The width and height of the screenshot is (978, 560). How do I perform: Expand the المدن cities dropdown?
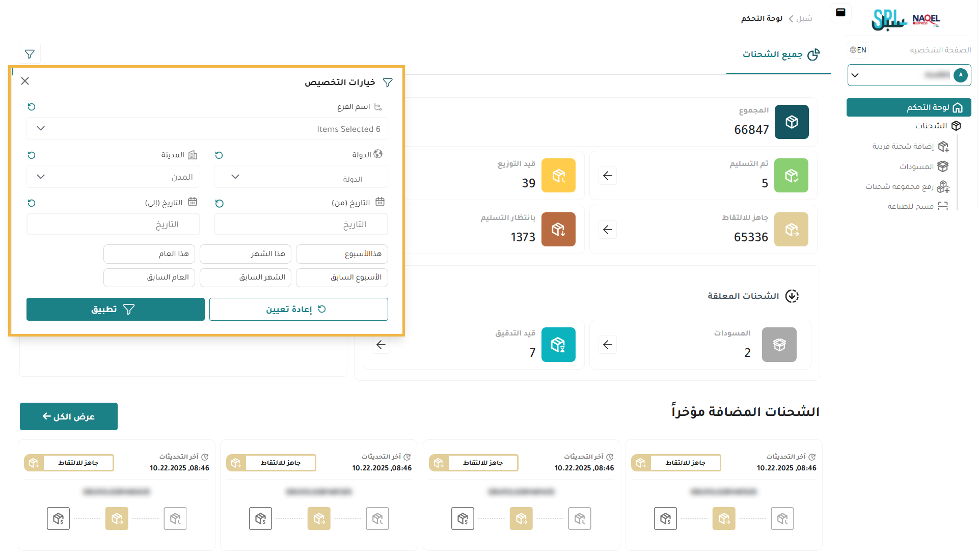tap(113, 177)
